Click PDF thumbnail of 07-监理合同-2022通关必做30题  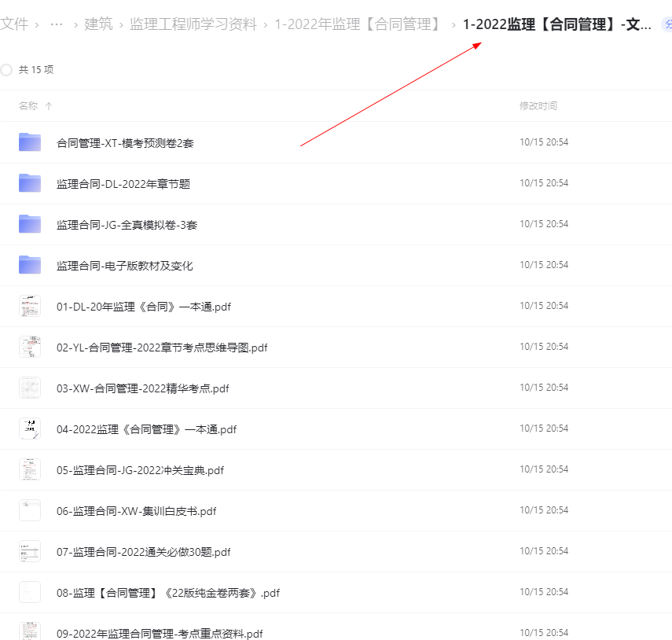pos(30,551)
